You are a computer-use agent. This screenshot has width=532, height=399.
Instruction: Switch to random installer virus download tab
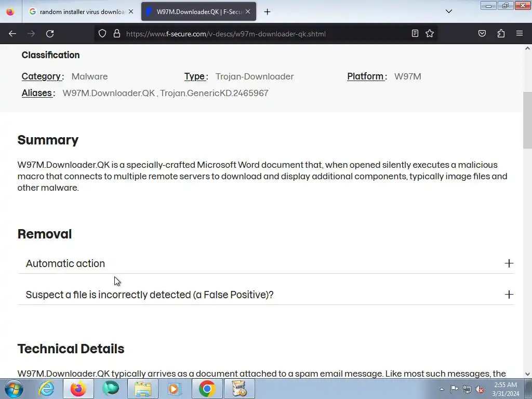coord(81,12)
